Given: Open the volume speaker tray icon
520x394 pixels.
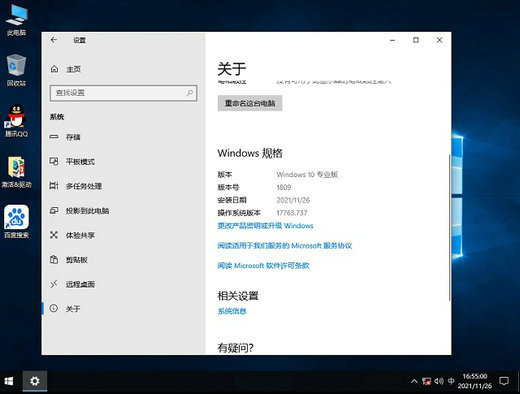Looking at the screenshot, I should pos(439,381).
